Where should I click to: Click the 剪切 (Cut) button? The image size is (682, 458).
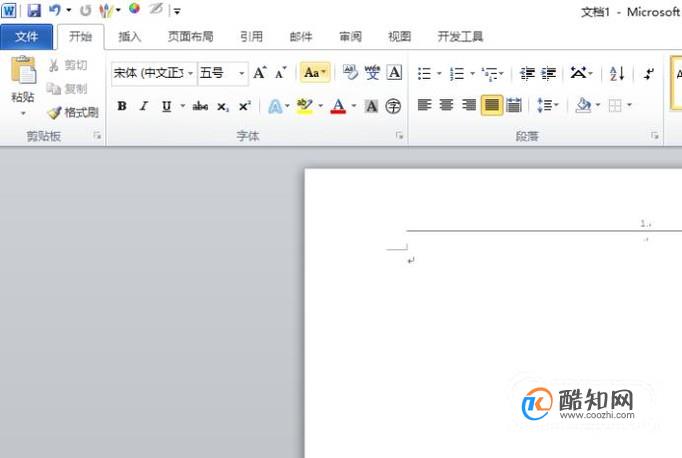pyautogui.click(x=68, y=65)
